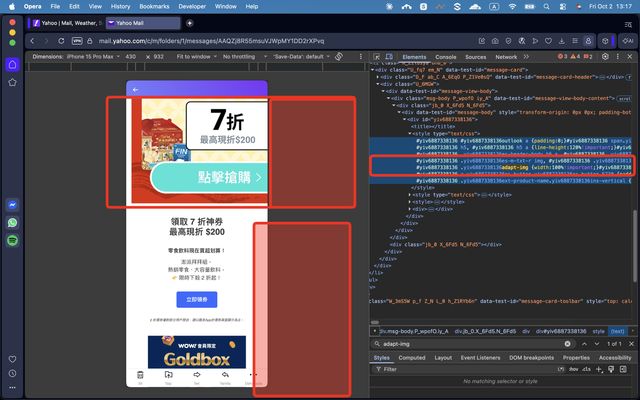Launch WhatsApp from the Opera sidebar

[x=12, y=223]
